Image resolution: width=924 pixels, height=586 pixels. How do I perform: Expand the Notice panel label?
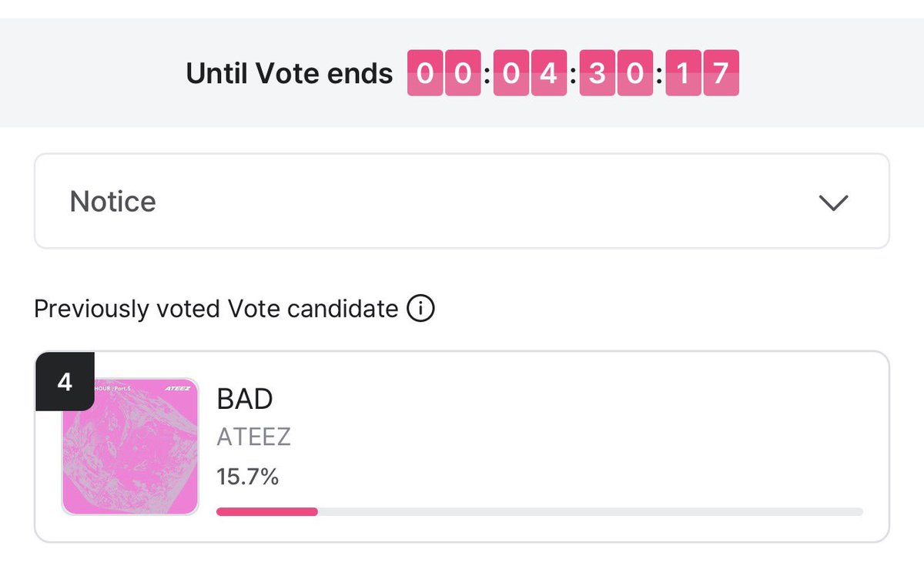coord(113,202)
